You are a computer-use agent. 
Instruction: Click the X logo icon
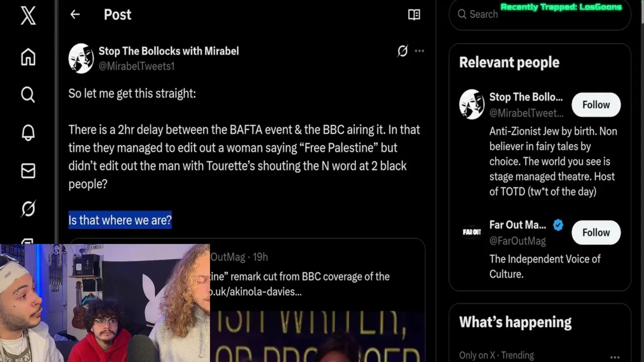[x=28, y=16]
